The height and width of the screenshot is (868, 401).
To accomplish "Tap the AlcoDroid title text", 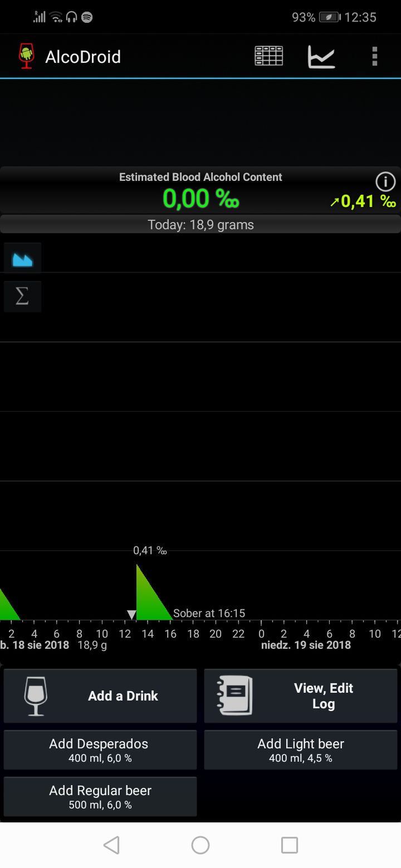I will [x=83, y=57].
